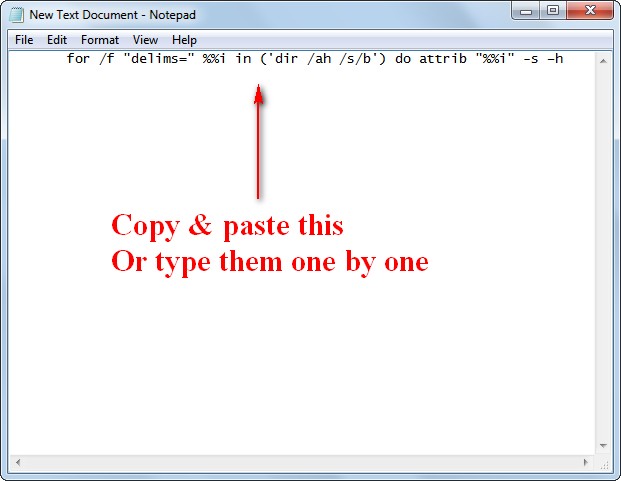Click the "-s -h" text at line end
This screenshot has width=621, height=481.
pos(543,59)
